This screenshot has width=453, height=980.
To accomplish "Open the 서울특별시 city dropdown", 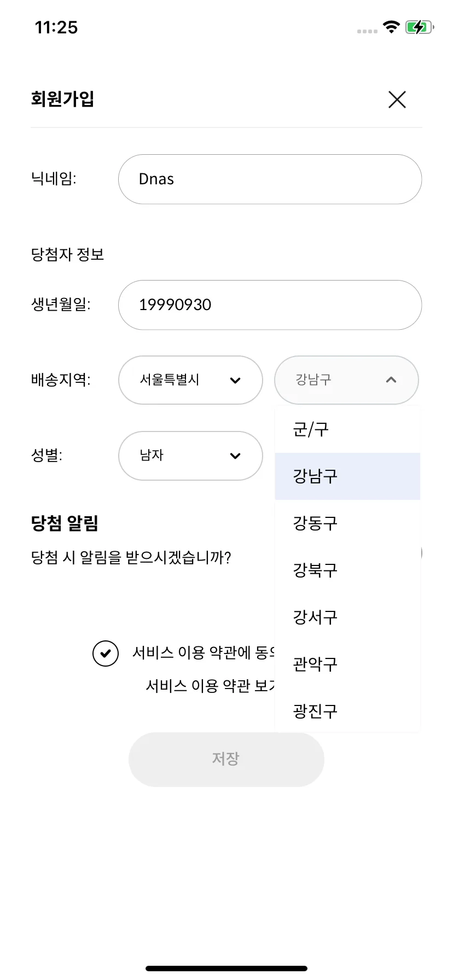I will (190, 380).
